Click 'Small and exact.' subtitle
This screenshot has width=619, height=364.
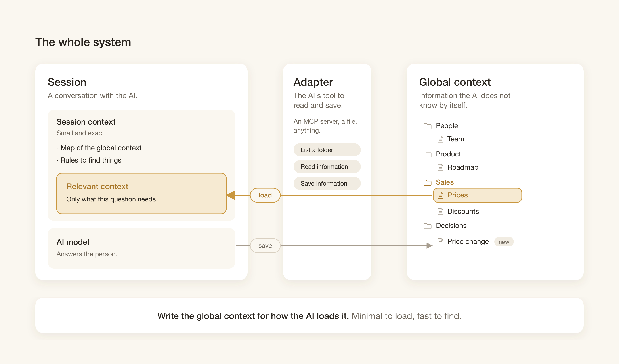pos(81,133)
